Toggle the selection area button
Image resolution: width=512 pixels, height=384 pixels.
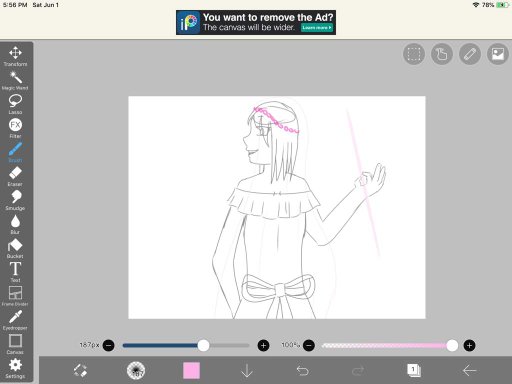tap(414, 54)
